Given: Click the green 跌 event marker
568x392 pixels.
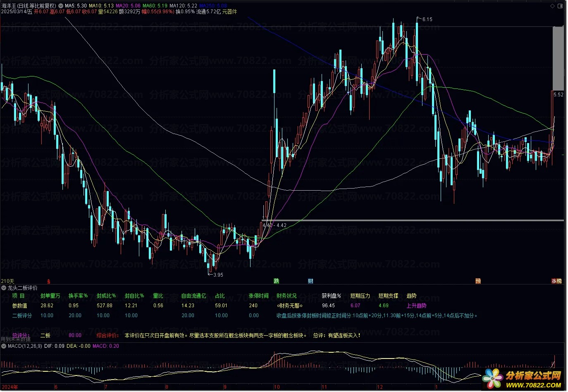Looking at the screenshot, I should [277, 281].
